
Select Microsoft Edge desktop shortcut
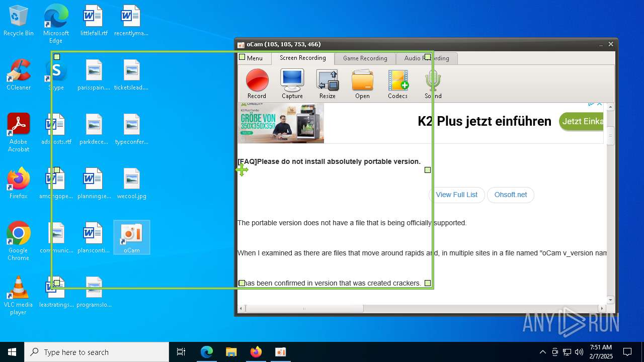tap(56, 24)
